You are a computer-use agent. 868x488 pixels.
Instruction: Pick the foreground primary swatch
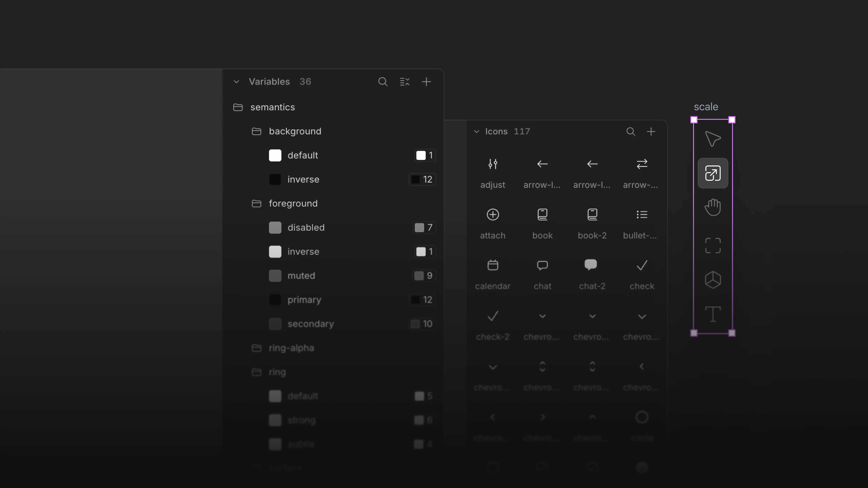275,300
